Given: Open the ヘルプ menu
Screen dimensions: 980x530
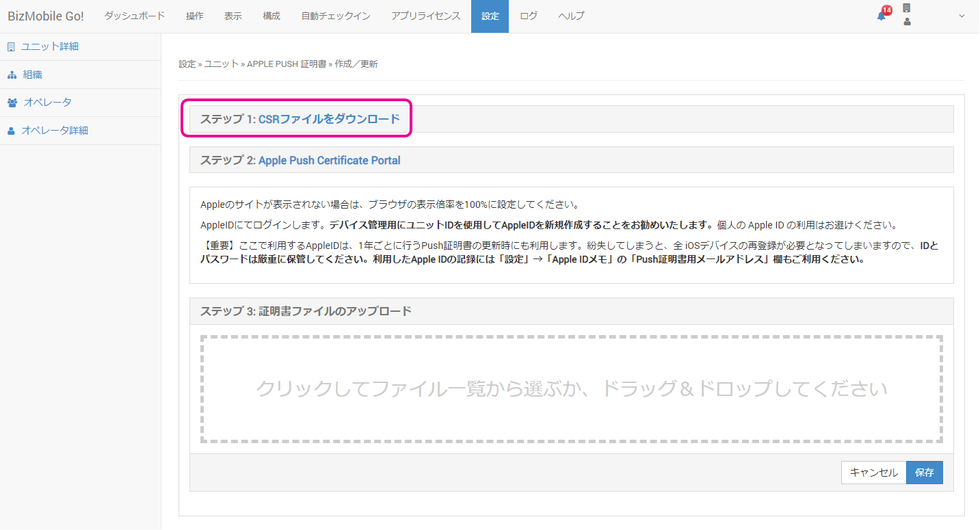Looking at the screenshot, I should coord(571,16).
